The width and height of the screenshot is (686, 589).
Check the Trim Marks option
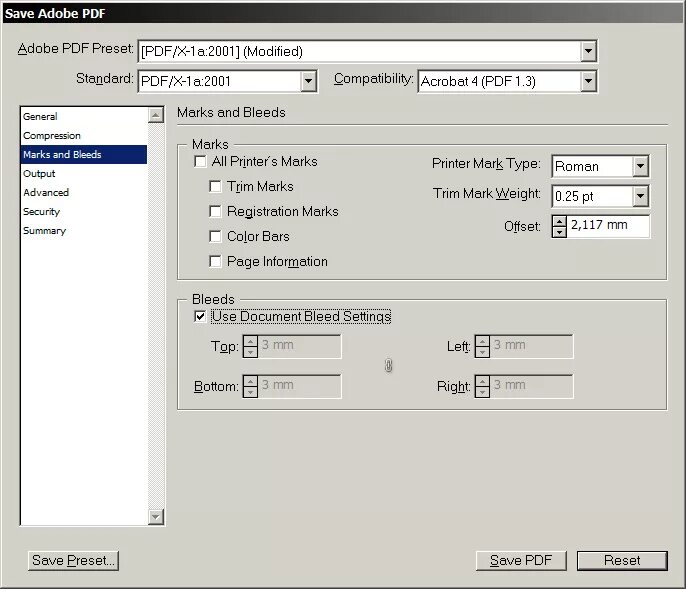(215, 186)
